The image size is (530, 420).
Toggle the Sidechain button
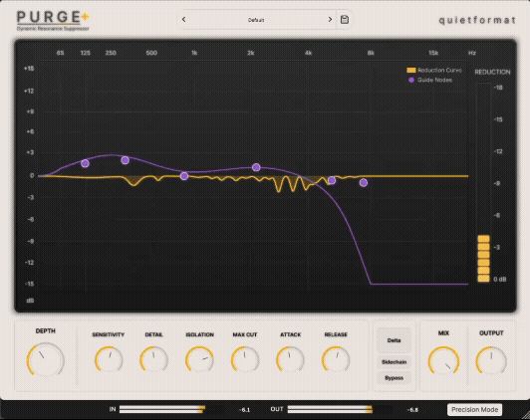point(394,362)
